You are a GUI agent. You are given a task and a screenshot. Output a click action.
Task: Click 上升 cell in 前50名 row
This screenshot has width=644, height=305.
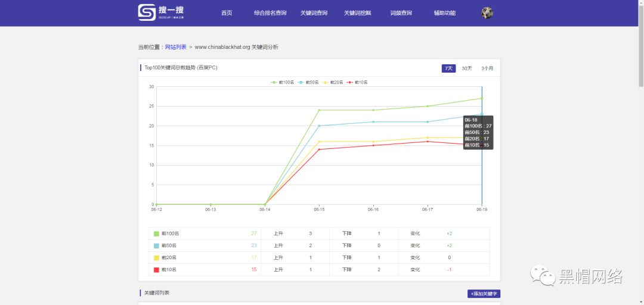coord(278,245)
